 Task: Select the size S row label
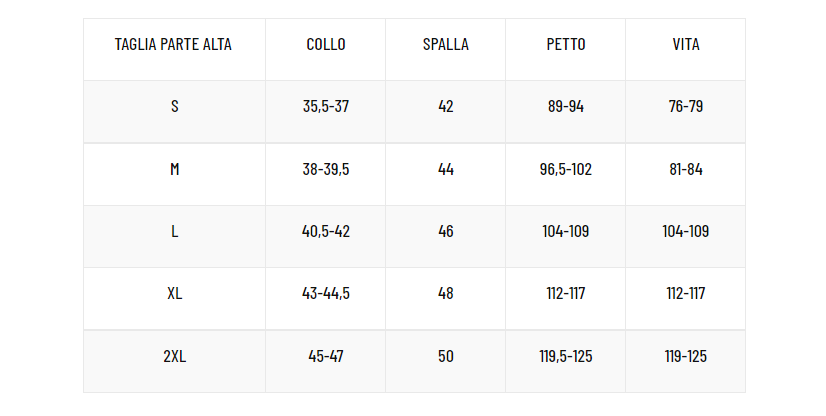pyautogui.click(x=174, y=106)
